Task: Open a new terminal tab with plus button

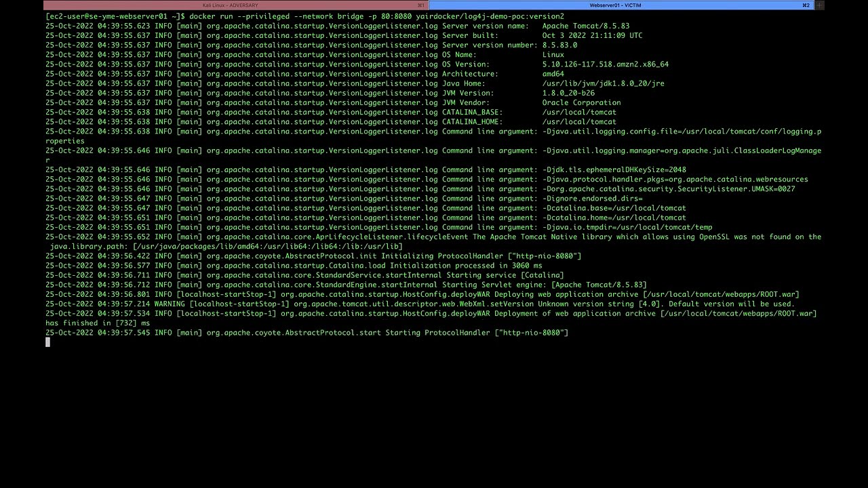Action: click(x=819, y=5)
